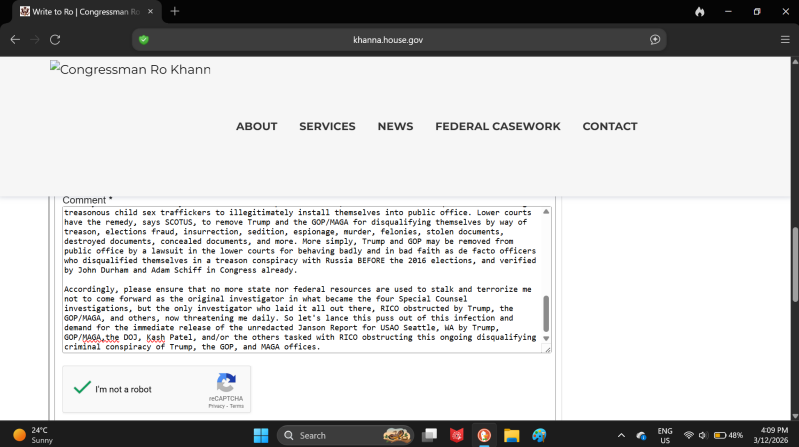
Task: Open the Duck.ai chat icon in address bar
Action: [x=655, y=40]
